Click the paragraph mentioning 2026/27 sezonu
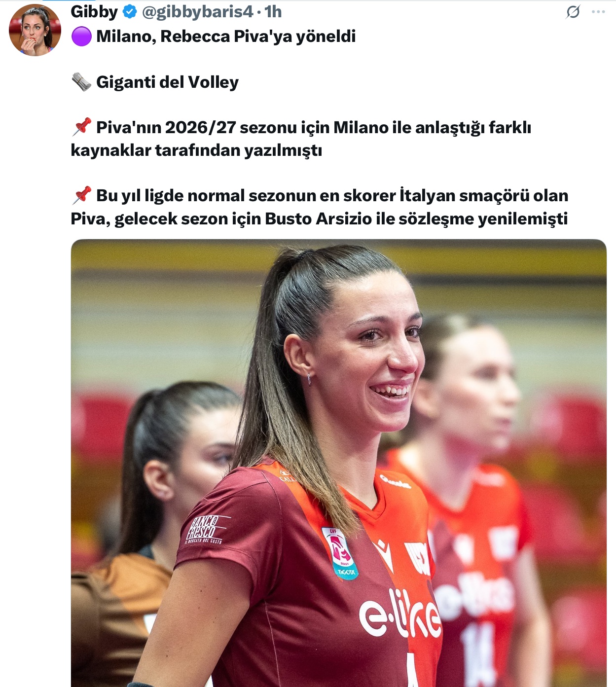Viewport: 616px width, 687px height. pos(301,139)
